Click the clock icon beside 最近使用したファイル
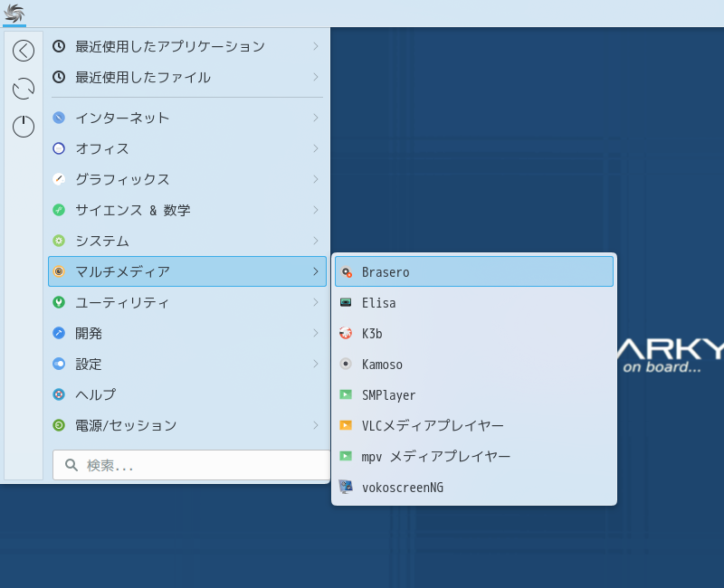The height and width of the screenshot is (588, 724). click(x=59, y=77)
